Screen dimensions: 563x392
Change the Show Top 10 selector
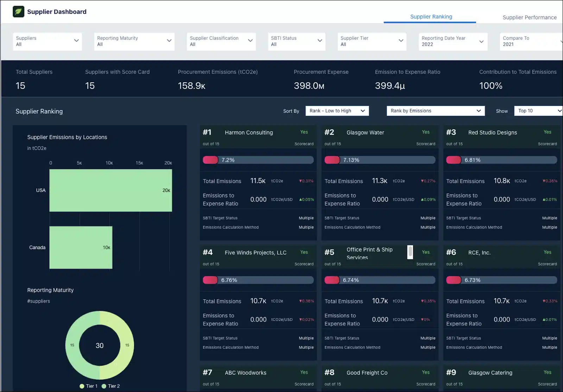538,111
